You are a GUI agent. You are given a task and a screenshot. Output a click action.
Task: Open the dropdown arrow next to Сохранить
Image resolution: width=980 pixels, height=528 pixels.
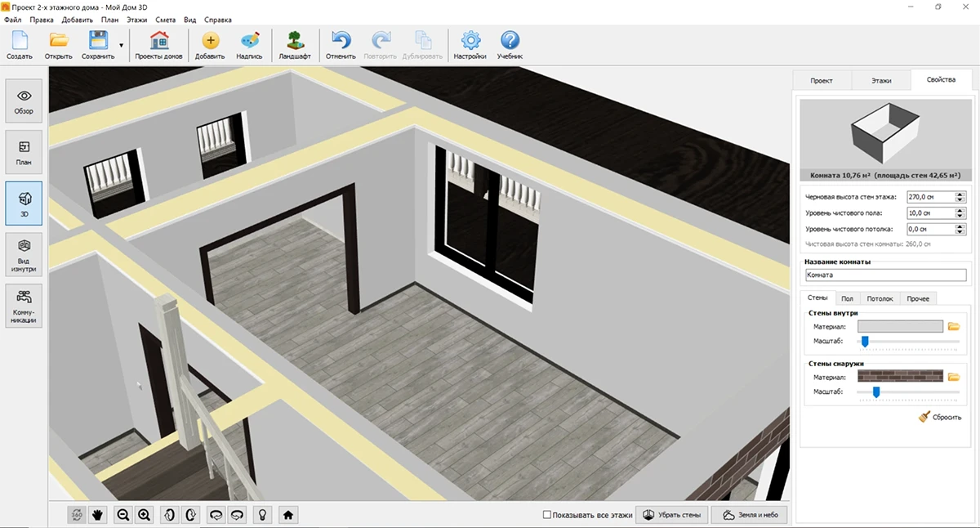(122, 46)
